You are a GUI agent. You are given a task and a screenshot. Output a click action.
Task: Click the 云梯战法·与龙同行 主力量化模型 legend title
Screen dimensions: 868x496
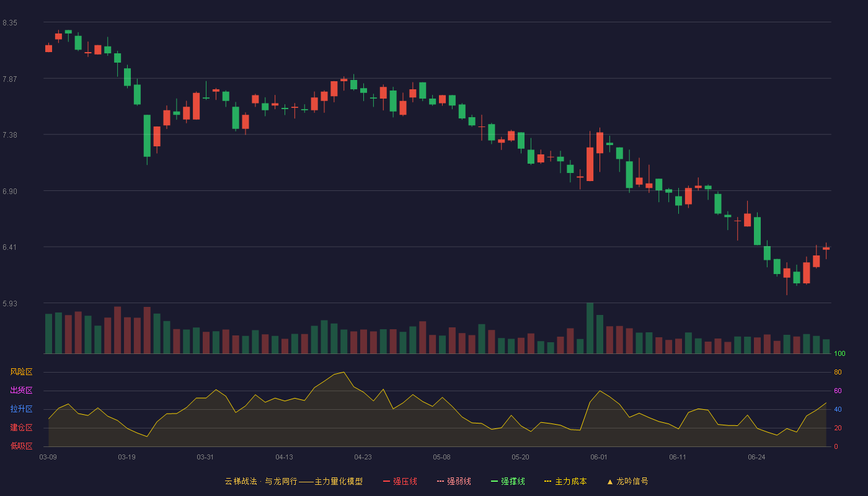pos(294,481)
